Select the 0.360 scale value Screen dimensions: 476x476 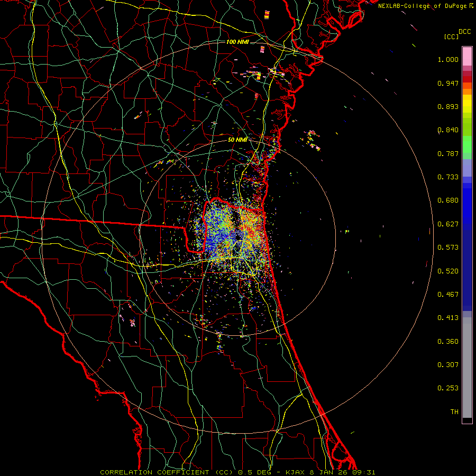(x=448, y=342)
